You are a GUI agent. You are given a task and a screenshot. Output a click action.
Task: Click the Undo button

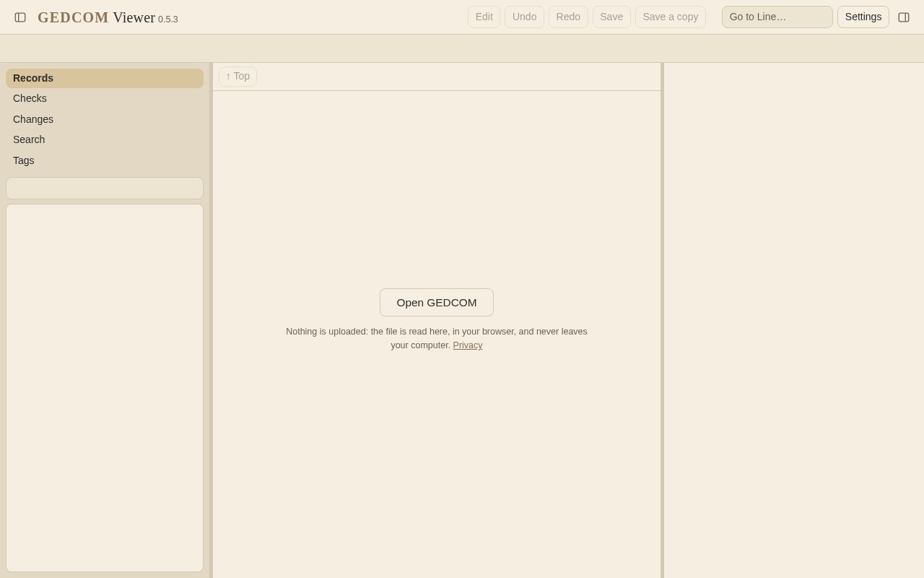click(x=525, y=17)
